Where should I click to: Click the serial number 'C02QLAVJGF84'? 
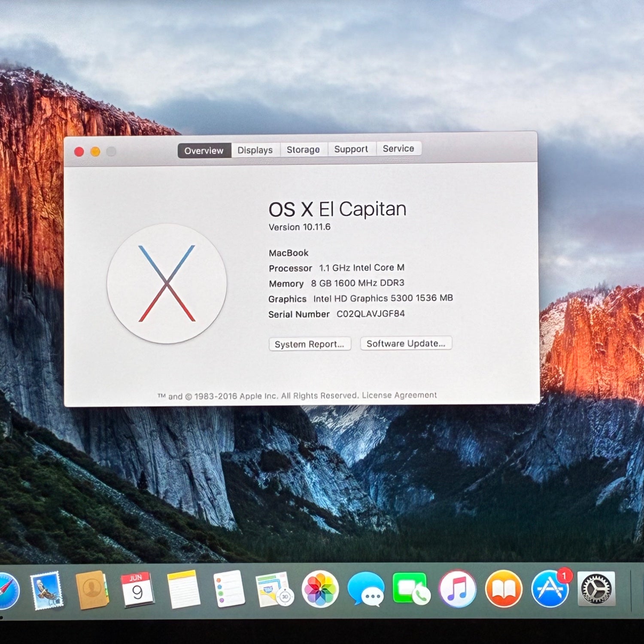(x=371, y=314)
